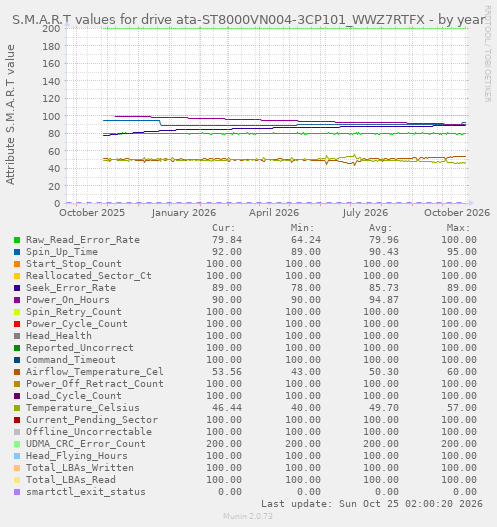Select the UDMA_CRC_Error_Count legend label
497x527 pixels.
tap(86, 444)
